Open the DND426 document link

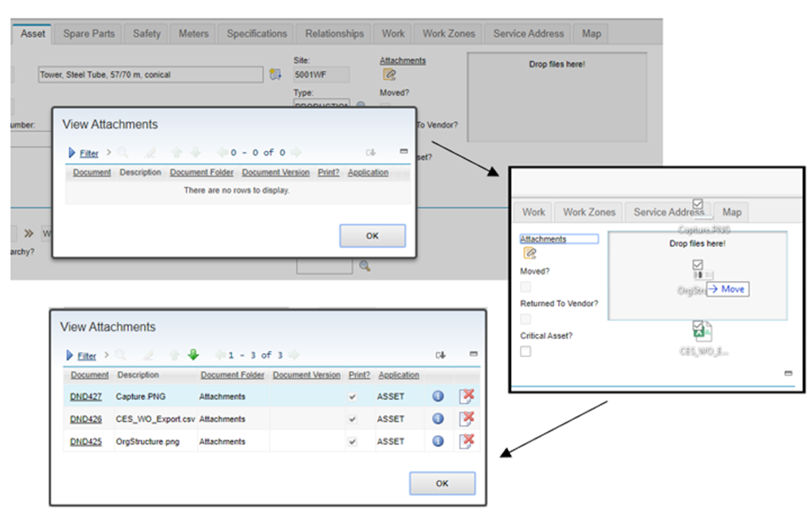click(x=86, y=417)
